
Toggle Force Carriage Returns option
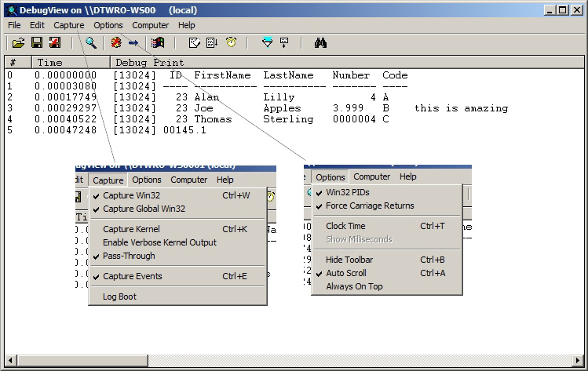point(386,206)
